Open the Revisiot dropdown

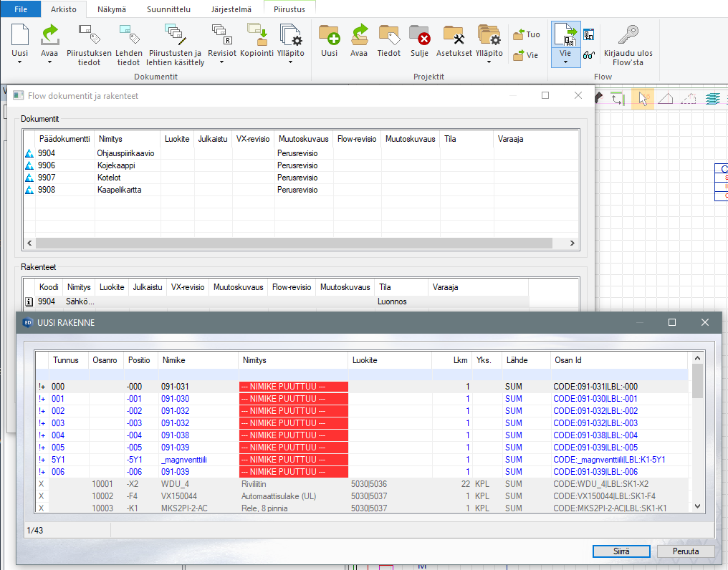(x=221, y=62)
